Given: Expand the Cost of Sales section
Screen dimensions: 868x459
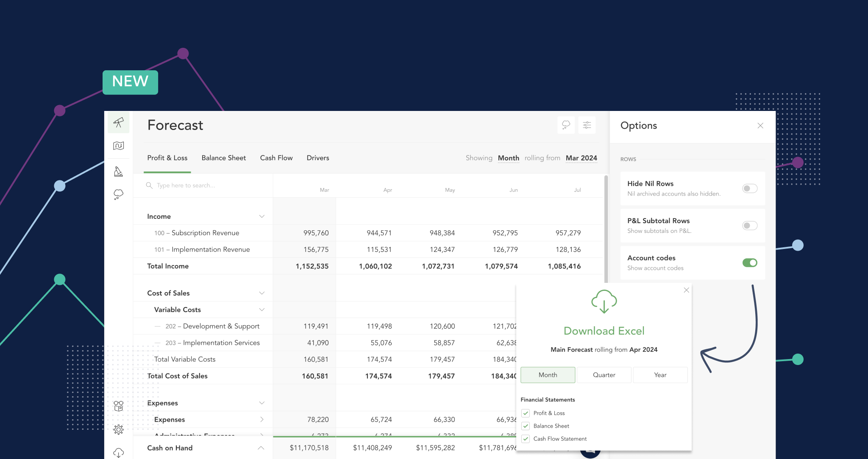Looking at the screenshot, I should click(x=262, y=293).
